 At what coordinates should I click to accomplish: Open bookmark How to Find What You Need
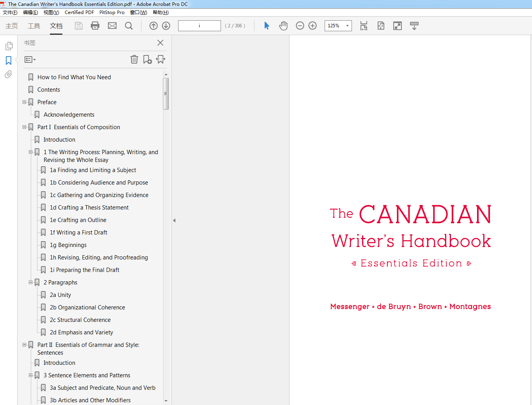74,77
